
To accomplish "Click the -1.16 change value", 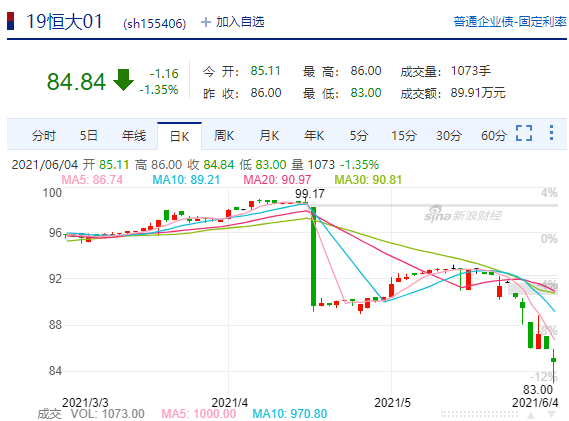I will [x=164, y=74].
